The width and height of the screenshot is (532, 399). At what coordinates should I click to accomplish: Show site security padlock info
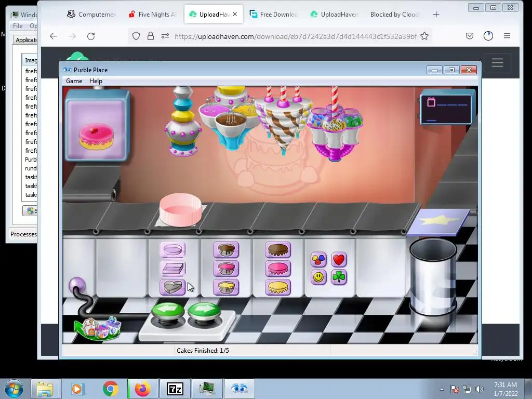[x=151, y=36]
